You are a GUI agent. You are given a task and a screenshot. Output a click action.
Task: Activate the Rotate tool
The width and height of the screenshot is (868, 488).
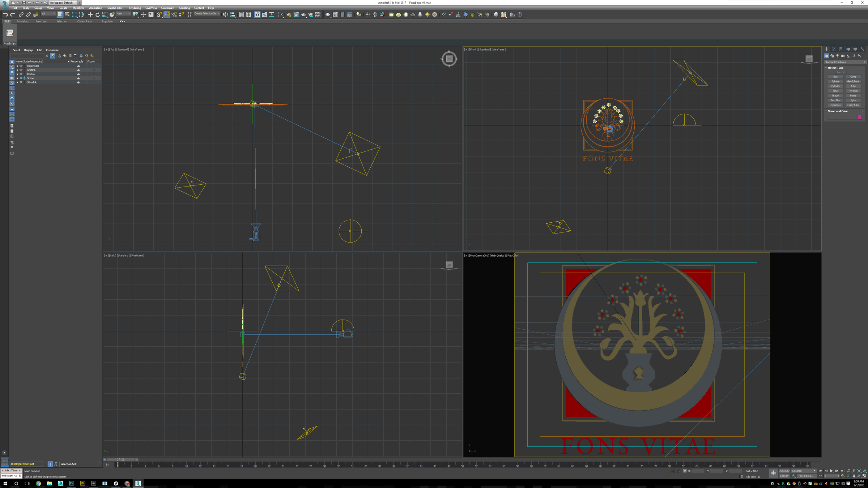pos(97,15)
